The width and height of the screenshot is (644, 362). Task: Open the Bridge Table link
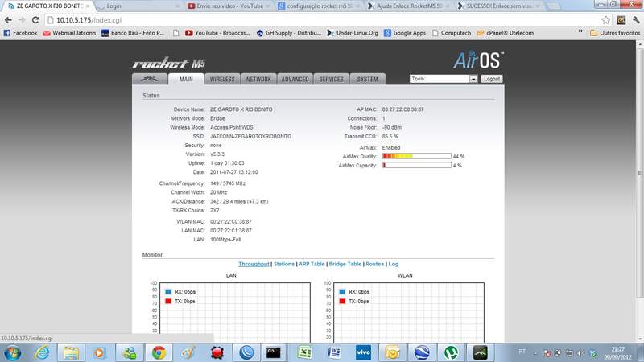[x=345, y=264]
